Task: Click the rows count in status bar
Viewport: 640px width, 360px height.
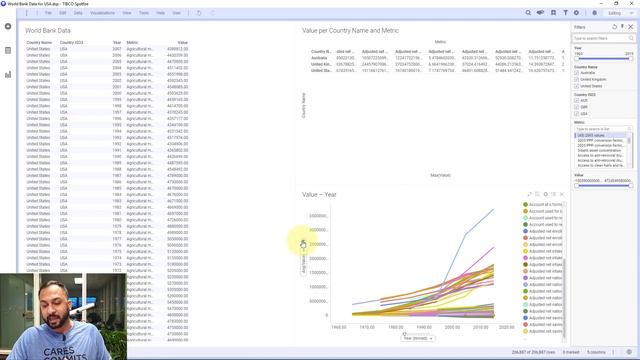Action: 533,352
